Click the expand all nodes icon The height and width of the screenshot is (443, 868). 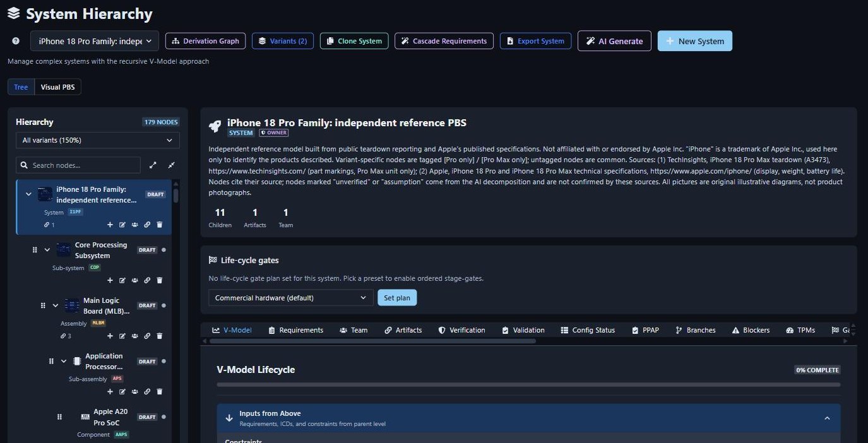153,165
